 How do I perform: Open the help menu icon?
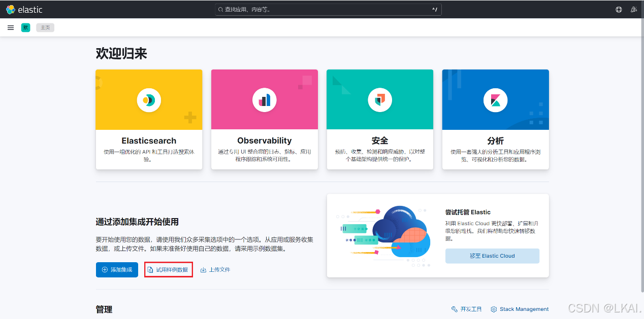coord(619,9)
